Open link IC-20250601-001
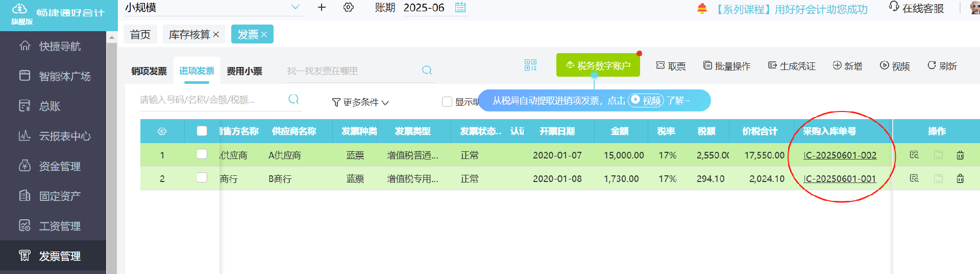 coord(840,179)
